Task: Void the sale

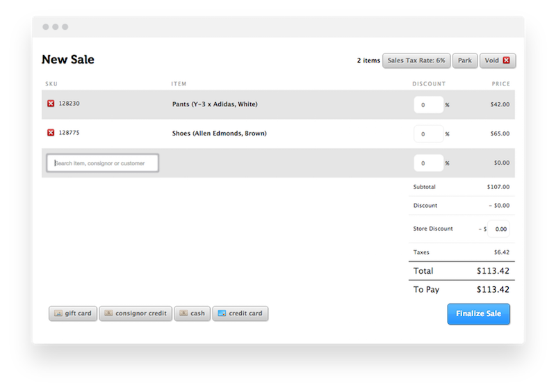Action: coord(498,60)
